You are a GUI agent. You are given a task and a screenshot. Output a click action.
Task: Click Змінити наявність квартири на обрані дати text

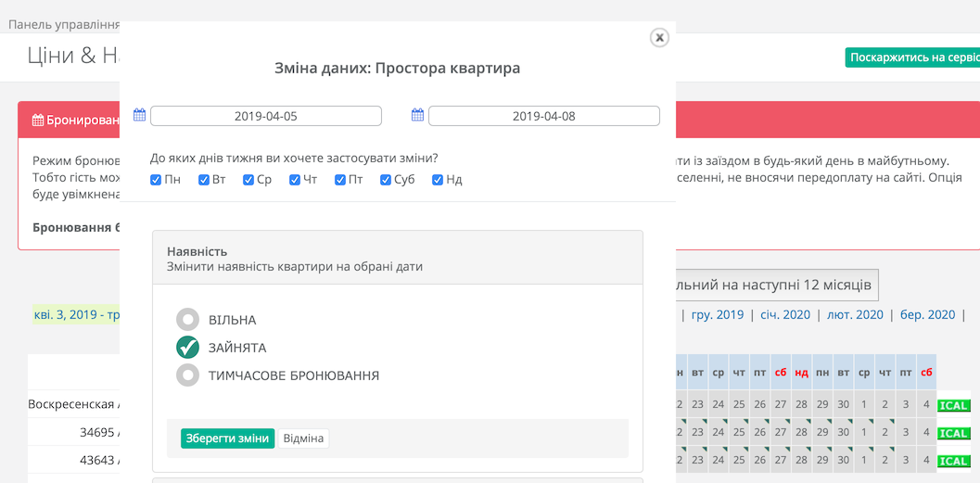(295, 267)
